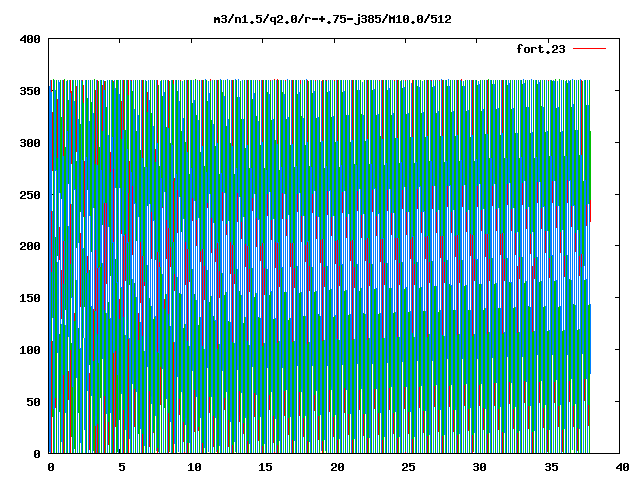Image resolution: width=640 pixels, height=480 pixels.
Task: Click the x-axis label 5
Action: 122,467
